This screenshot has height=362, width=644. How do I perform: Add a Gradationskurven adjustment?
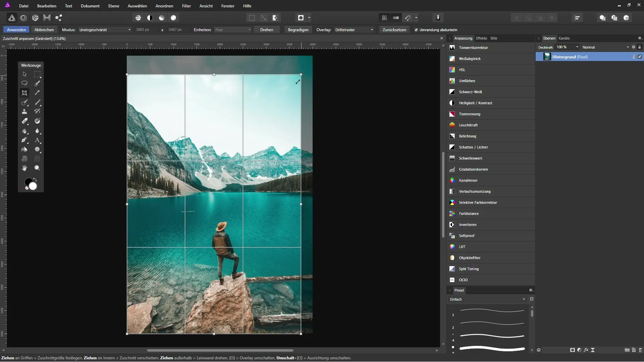pos(491,169)
